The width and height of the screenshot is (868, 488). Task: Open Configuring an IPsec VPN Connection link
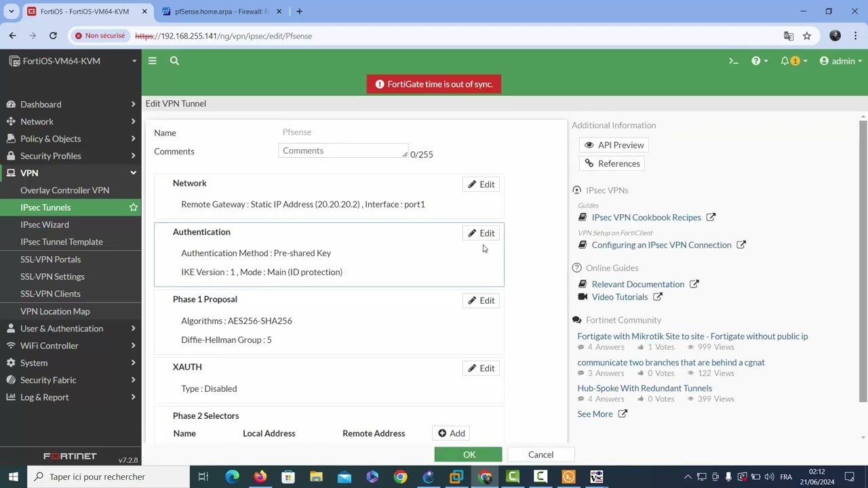661,245
